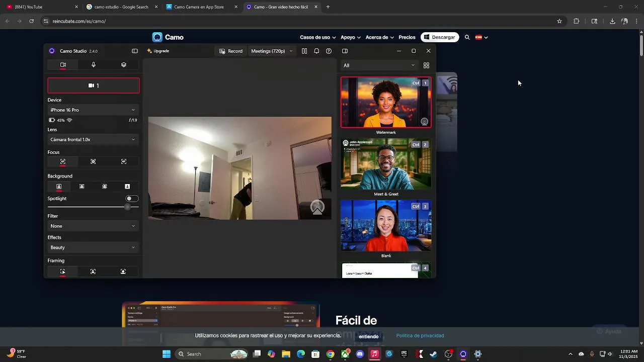Select the Blank scene thumbnail

pyautogui.click(x=386, y=226)
